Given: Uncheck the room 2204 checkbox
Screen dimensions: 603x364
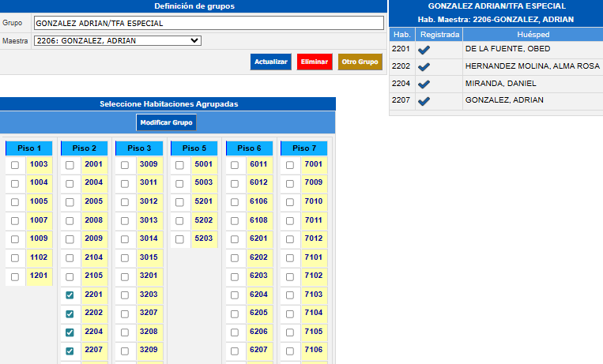Looking at the screenshot, I should click(70, 332).
